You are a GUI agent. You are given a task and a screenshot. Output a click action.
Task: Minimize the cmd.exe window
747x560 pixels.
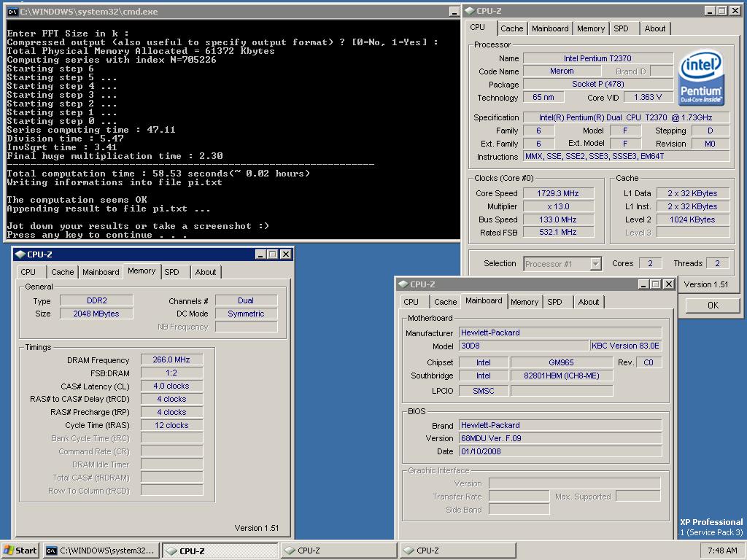pos(454,12)
